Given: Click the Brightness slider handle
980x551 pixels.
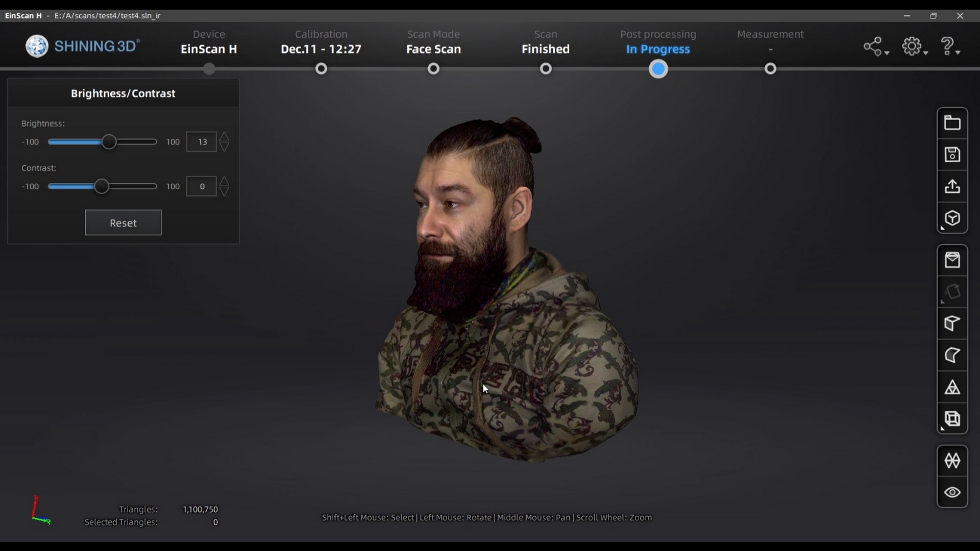Looking at the screenshot, I should pos(109,142).
